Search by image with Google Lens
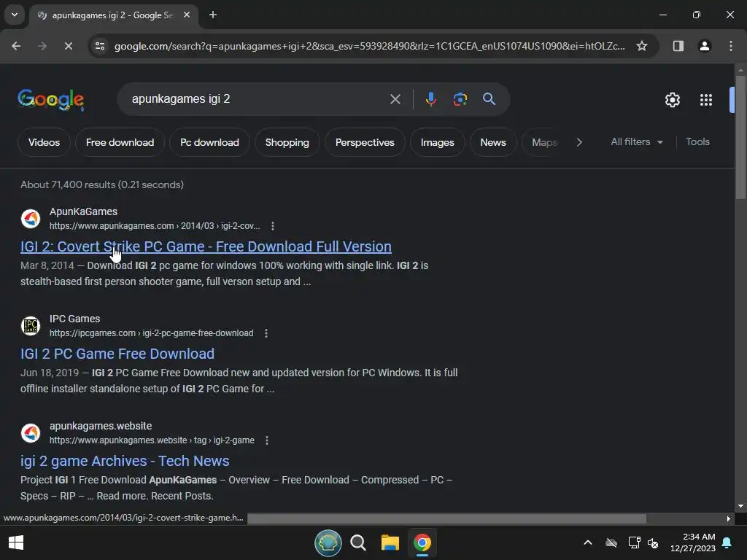The height and width of the screenshot is (560, 747). [x=460, y=99]
